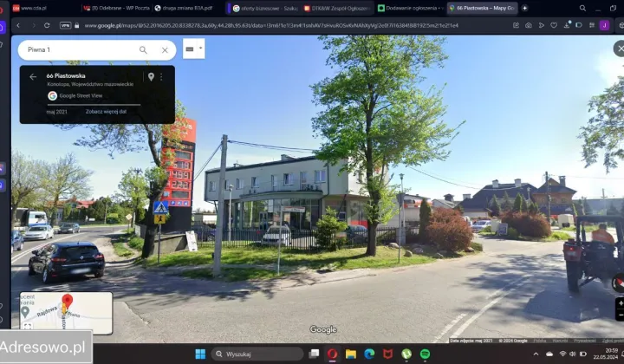Open profile J avatar

point(605,25)
